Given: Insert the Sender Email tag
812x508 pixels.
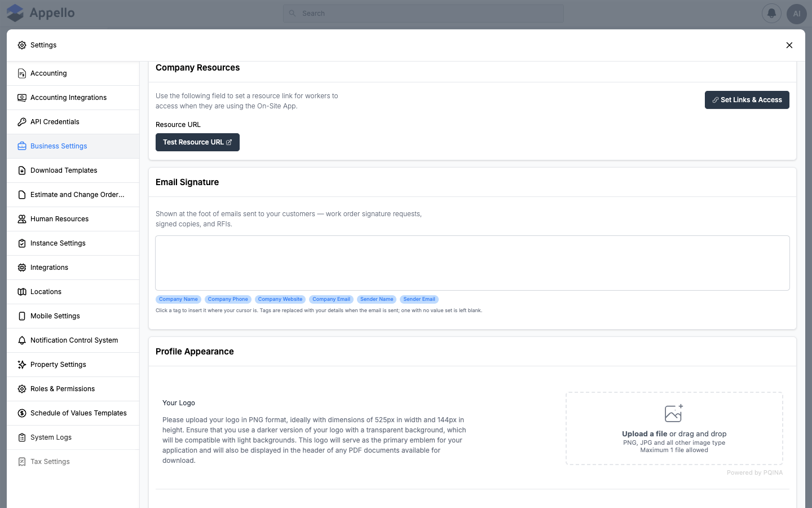Looking at the screenshot, I should click(419, 299).
